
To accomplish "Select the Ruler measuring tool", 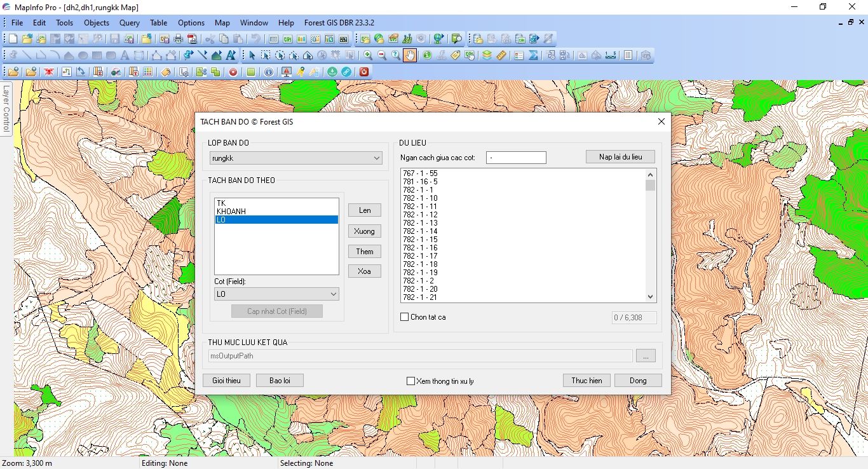I will tap(501, 55).
